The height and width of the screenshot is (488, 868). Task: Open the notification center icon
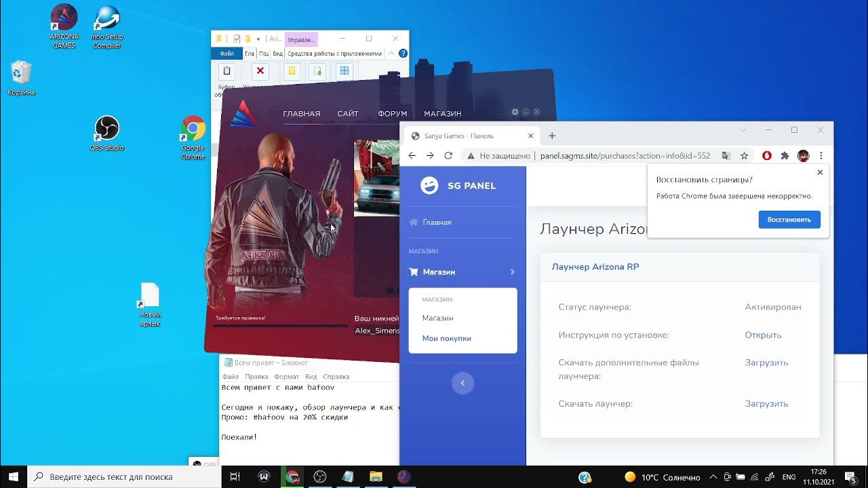pyautogui.click(x=850, y=477)
